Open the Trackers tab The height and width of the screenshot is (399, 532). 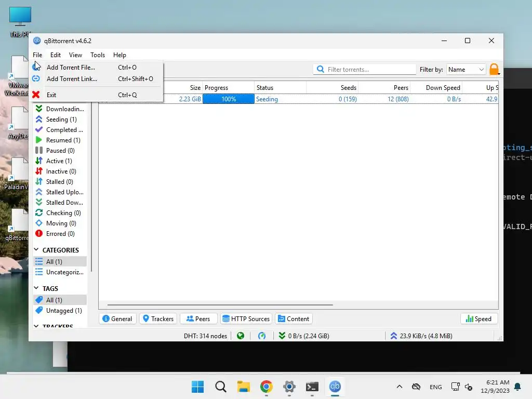pos(158,319)
